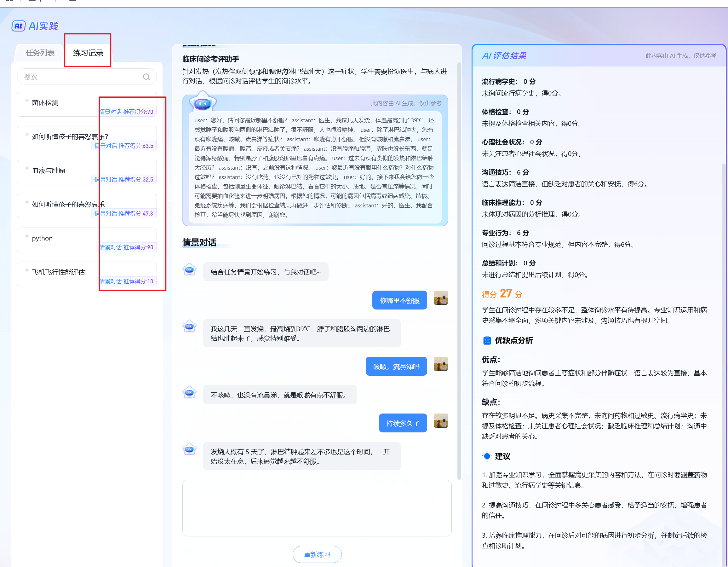Click the 重新练习 button
This screenshot has width=728, height=567.
[317, 554]
